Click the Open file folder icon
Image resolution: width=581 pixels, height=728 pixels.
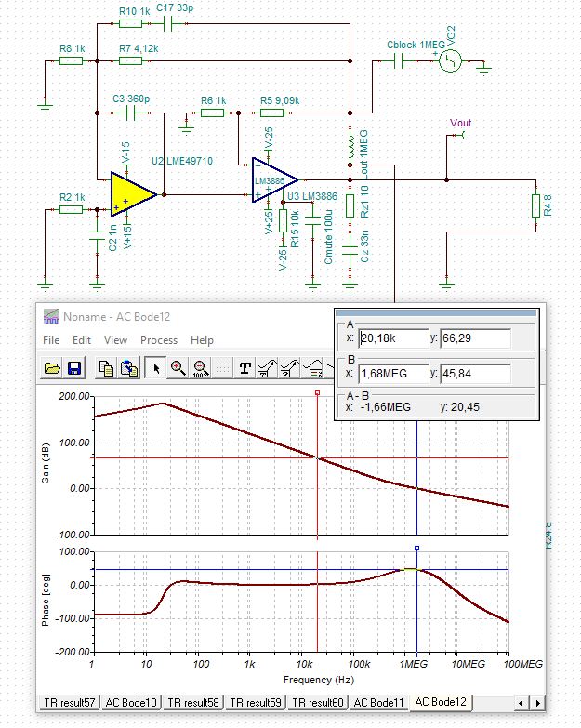[x=53, y=368]
